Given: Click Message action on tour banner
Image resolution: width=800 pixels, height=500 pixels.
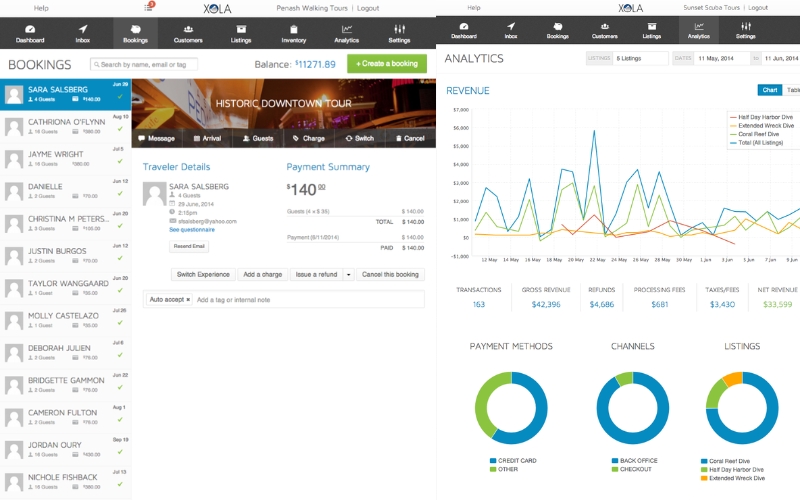Looking at the screenshot, I should 156,138.
